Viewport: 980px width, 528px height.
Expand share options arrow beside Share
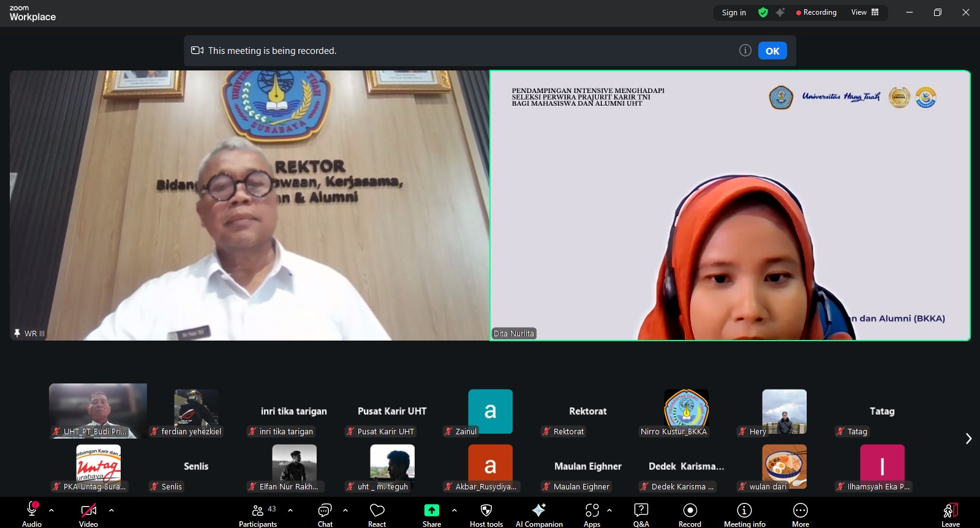pos(454,510)
